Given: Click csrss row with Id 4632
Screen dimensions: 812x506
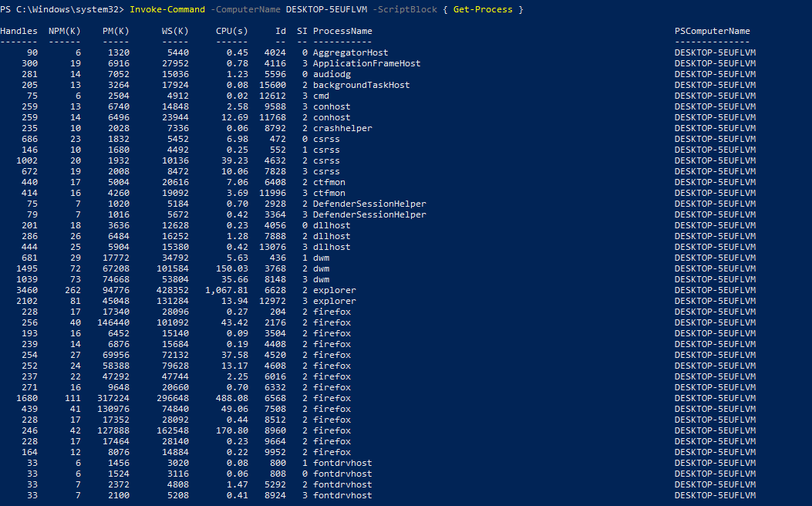Looking at the screenshot, I should point(378,160).
